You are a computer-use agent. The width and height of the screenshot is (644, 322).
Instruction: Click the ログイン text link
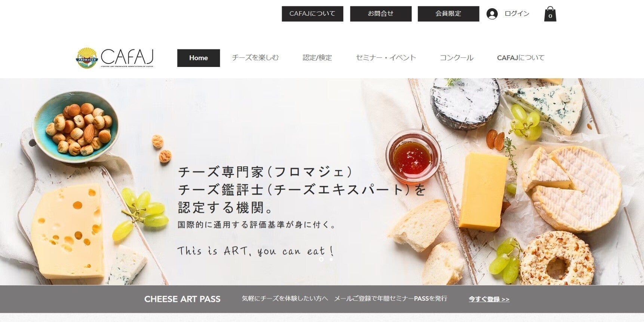tap(517, 13)
